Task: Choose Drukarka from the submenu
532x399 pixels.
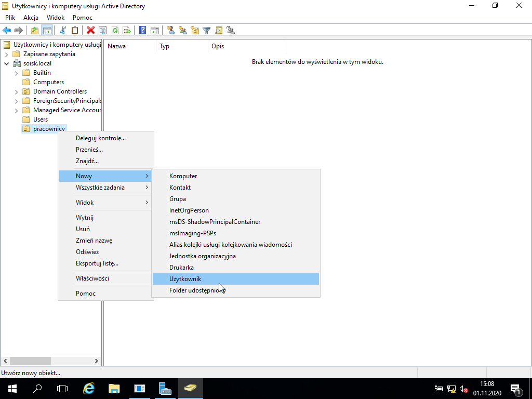Action: pyautogui.click(x=236, y=268)
